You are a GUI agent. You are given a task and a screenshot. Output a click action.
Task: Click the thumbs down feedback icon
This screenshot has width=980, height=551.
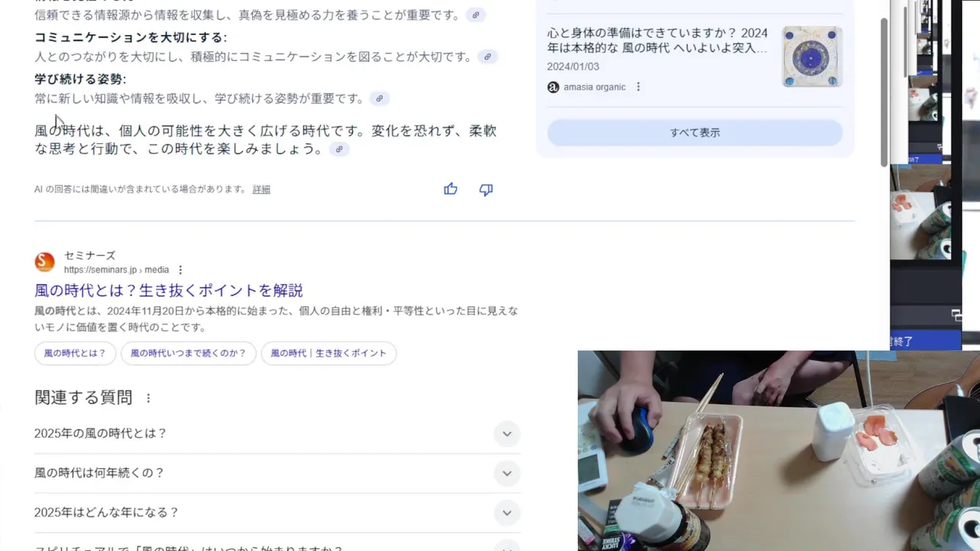tap(486, 190)
